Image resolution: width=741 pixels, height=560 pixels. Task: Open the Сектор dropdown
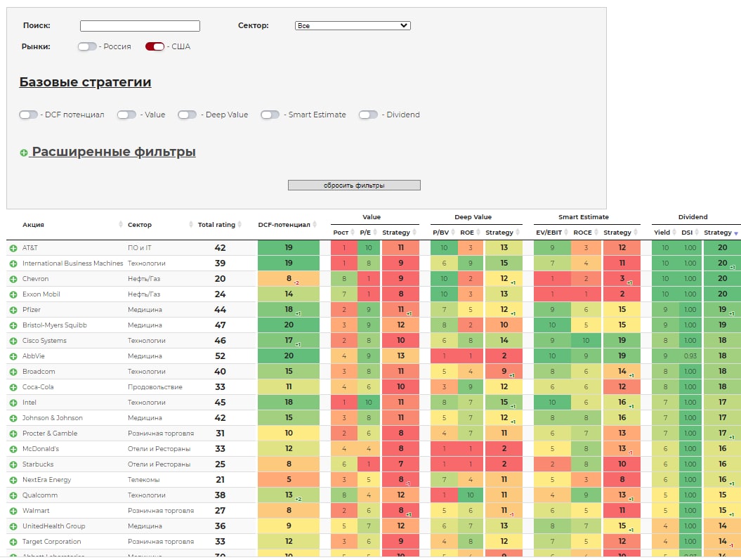[353, 25]
